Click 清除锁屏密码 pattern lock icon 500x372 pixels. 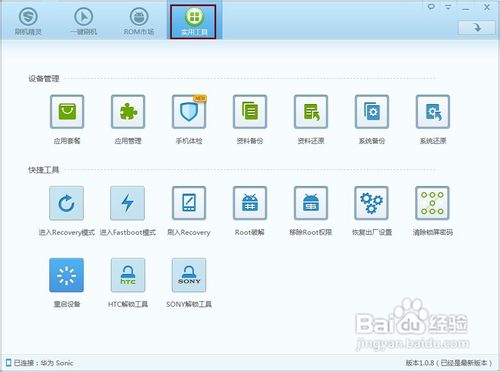coord(432,203)
